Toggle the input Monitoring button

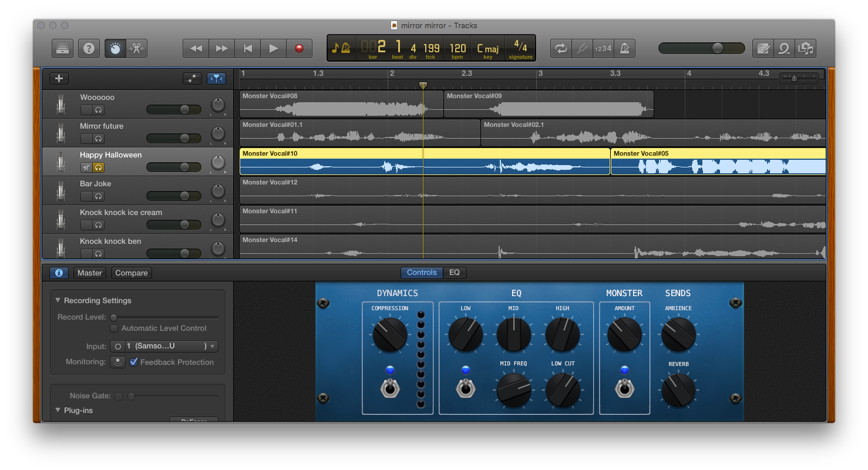[x=117, y=362]
